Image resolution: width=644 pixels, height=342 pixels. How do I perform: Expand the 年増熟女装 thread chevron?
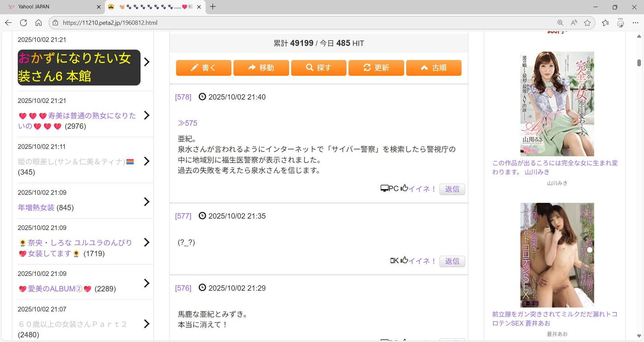point(147,202)
